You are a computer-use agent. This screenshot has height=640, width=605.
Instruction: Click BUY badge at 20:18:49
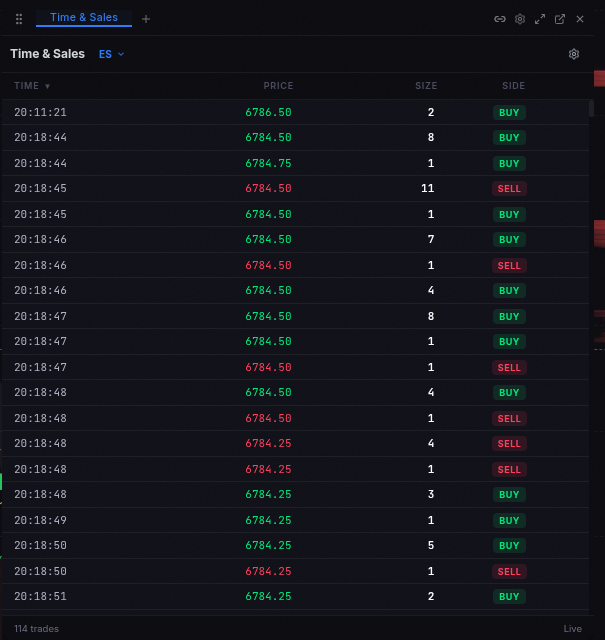tap(509, 521)
